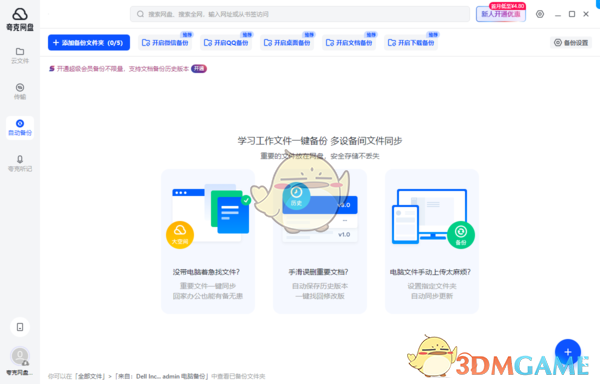Enable 开启桌面备份 desktop backup
Screen dimensions: 600x384
pos(287,42)
